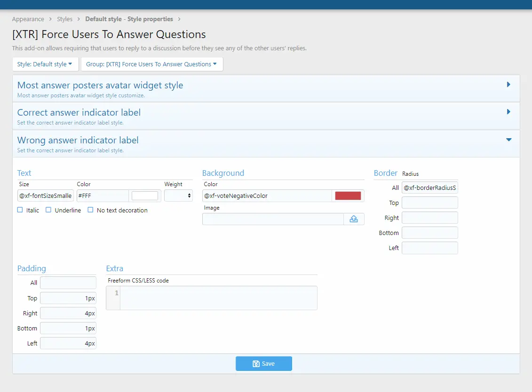Open the Group selector dropdown

tap(152, 64)
